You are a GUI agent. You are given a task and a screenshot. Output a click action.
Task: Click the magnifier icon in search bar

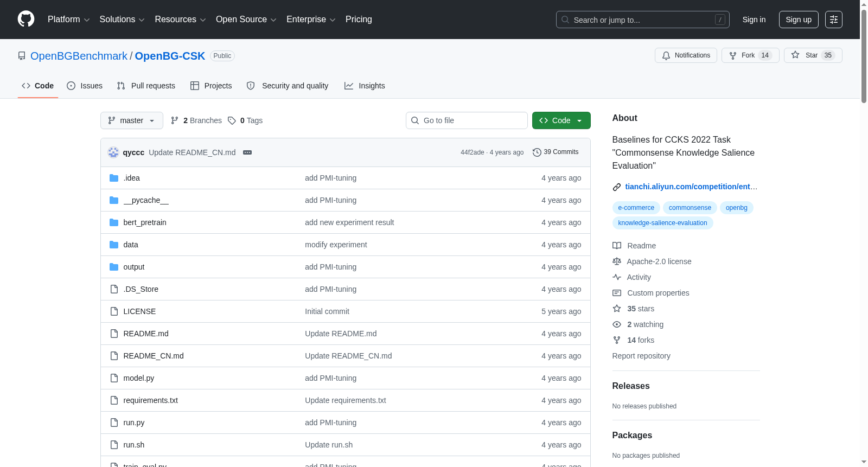pyautogui.click(x=565, y=20)
